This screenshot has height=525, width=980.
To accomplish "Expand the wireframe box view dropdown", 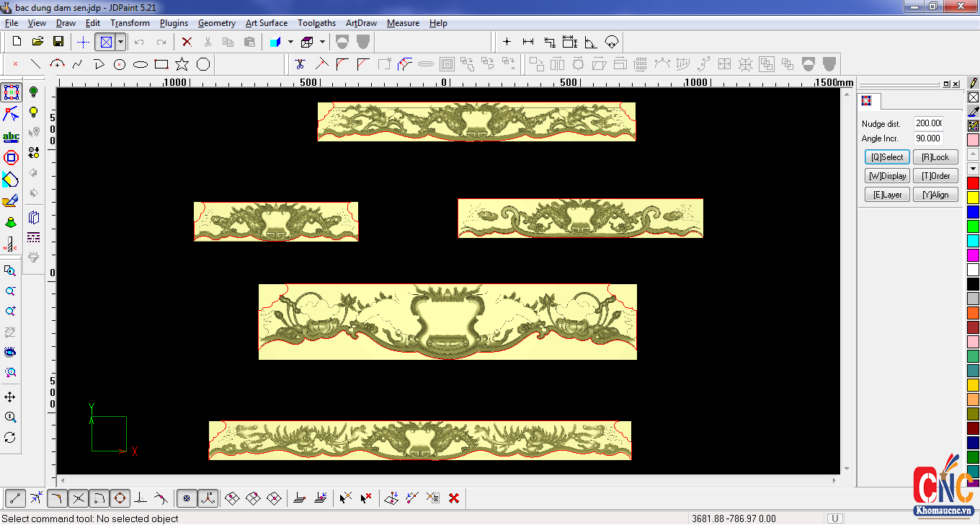I will click(x=322, y=42).
